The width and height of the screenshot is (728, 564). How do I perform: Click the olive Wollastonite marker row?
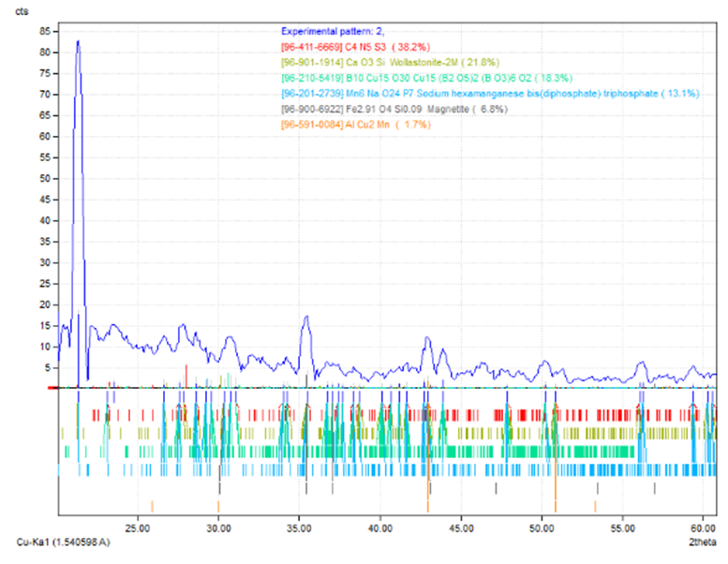(x=375, y=433)
